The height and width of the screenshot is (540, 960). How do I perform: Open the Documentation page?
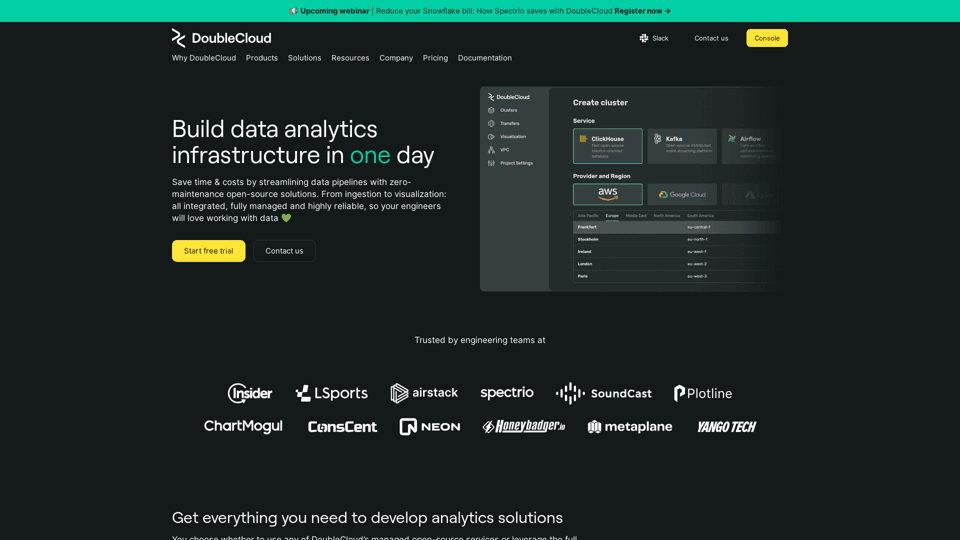point(484,58)
